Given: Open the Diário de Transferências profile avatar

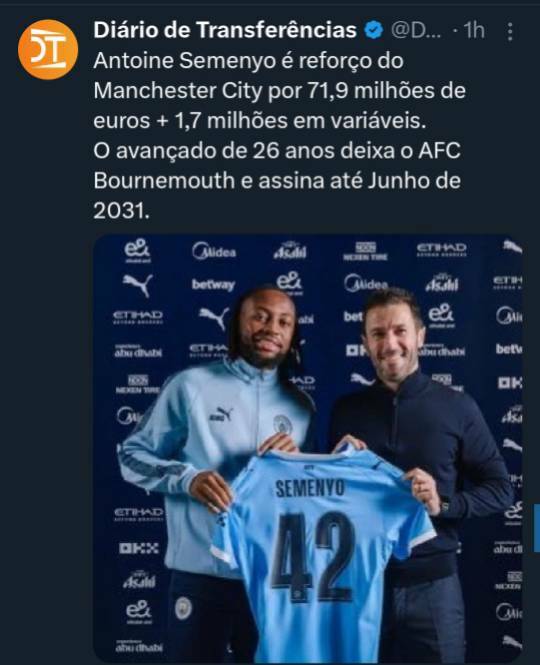Looking at the screenshot, I should point(48,50).
